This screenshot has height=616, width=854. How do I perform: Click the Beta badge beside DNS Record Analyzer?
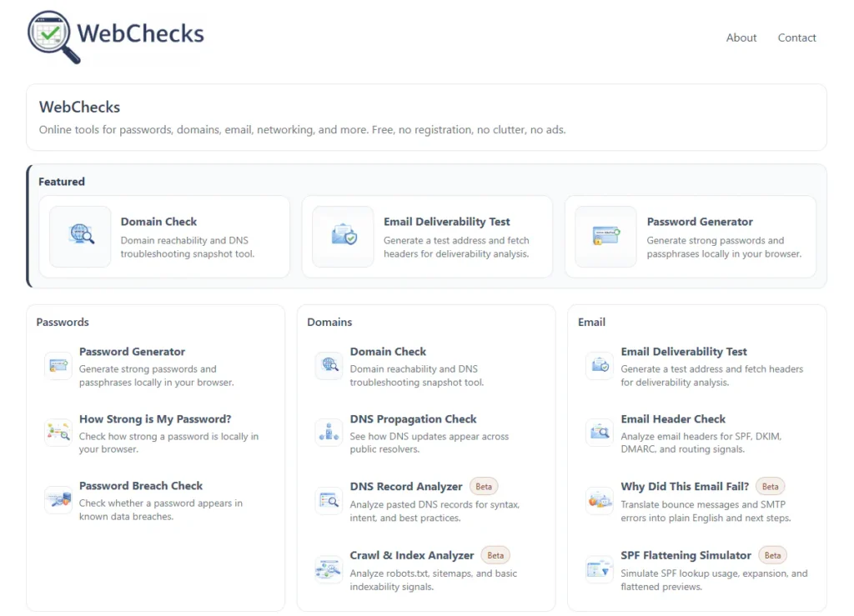(x=484, y=486)
